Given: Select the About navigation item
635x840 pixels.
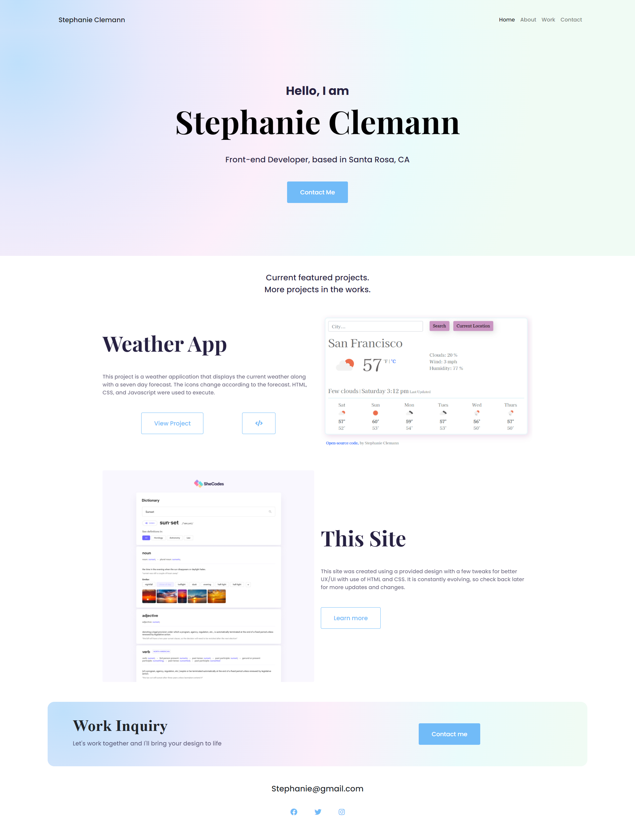Looking at the screenshot, I should [x=528, y=19].
